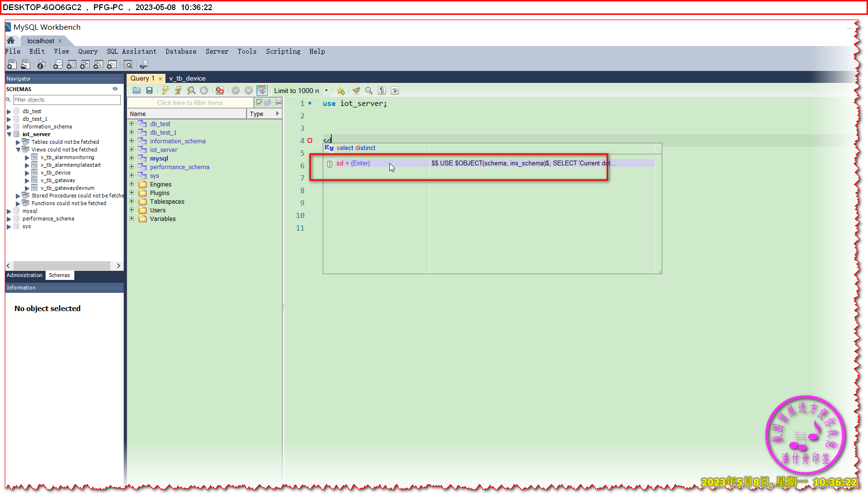
Task: Run Explain on current statement icon
Action: 191,91
